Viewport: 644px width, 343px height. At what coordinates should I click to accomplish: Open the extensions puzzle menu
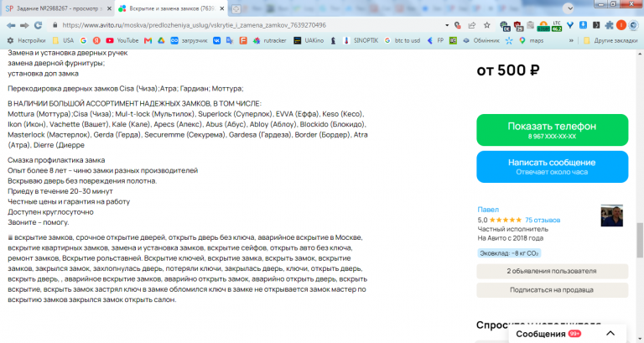click(x=609, y=25)
